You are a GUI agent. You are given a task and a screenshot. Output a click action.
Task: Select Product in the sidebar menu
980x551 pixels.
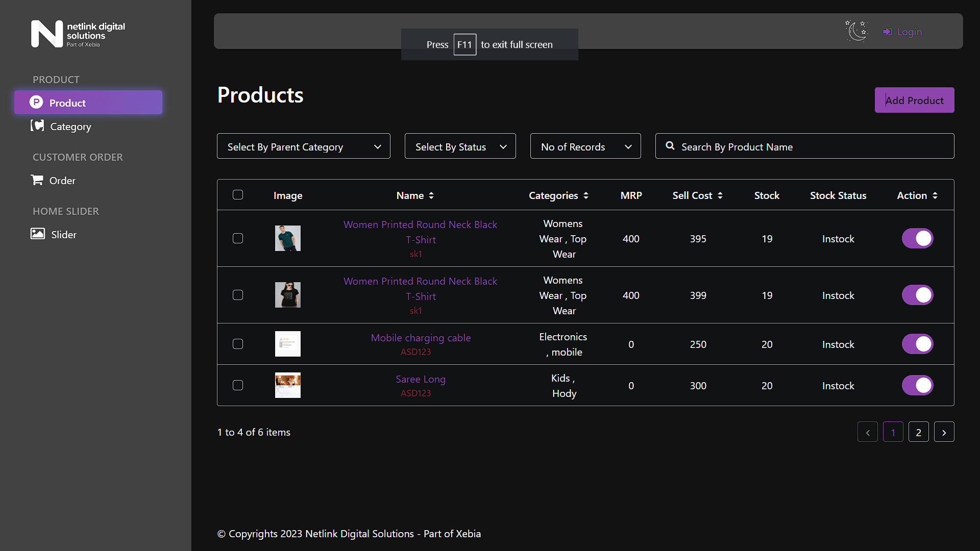[x=88, y=103]
